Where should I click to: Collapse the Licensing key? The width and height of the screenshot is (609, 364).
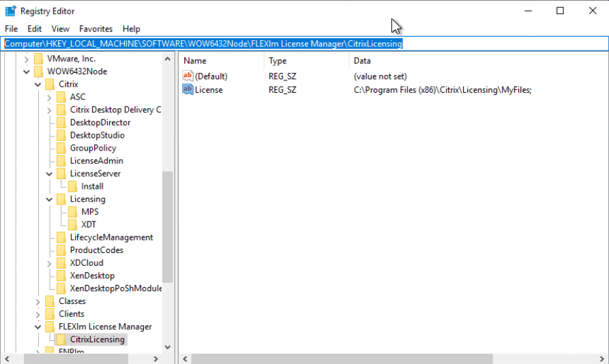pos(49,200)
